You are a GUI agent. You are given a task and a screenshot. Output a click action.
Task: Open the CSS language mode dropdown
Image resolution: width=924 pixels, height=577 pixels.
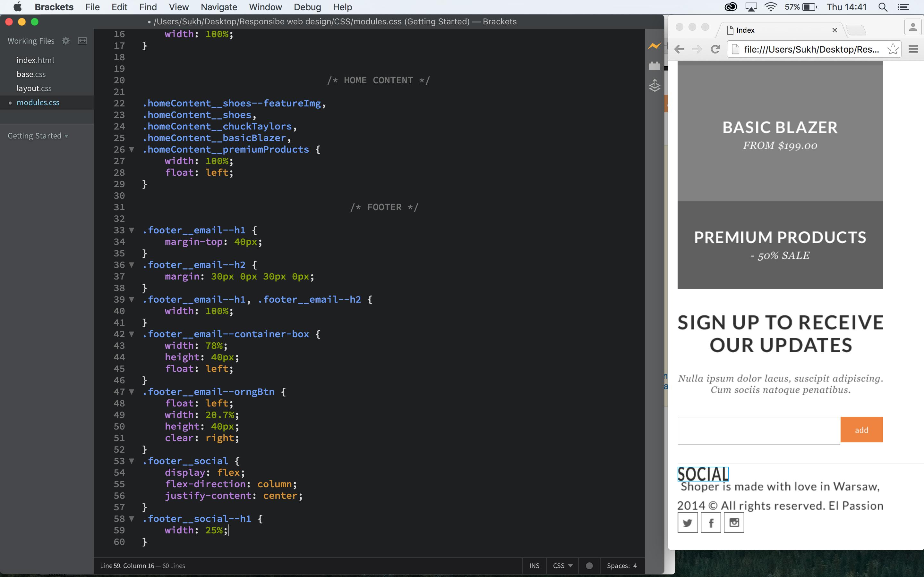coord(562,565)
